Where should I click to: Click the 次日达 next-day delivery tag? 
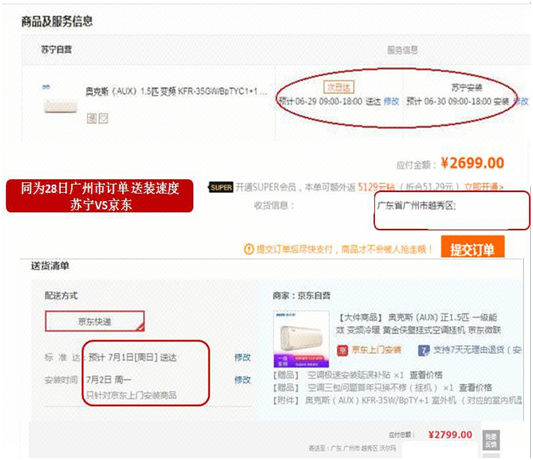point(339,87)
